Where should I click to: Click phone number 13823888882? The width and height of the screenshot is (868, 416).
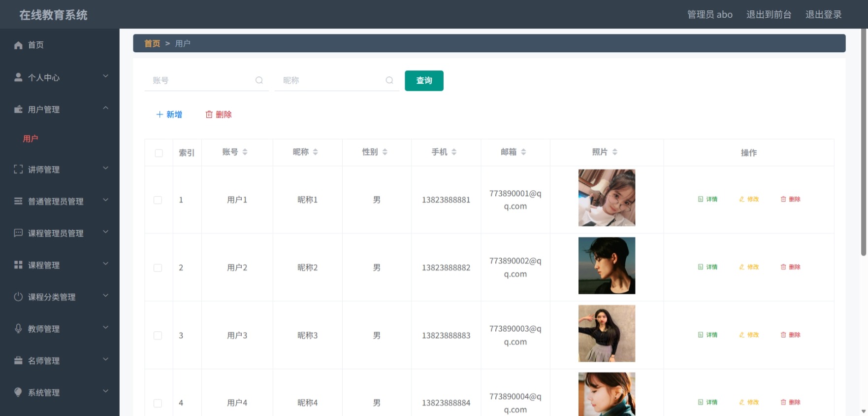point(446,268)
